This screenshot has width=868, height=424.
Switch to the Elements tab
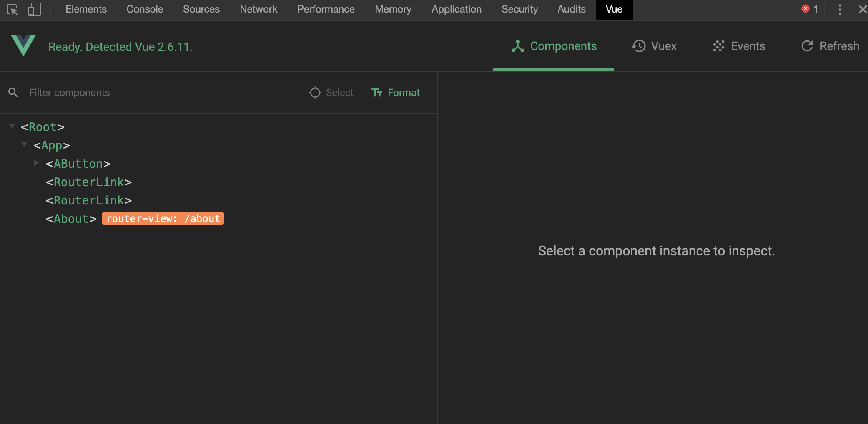(86, 9)
